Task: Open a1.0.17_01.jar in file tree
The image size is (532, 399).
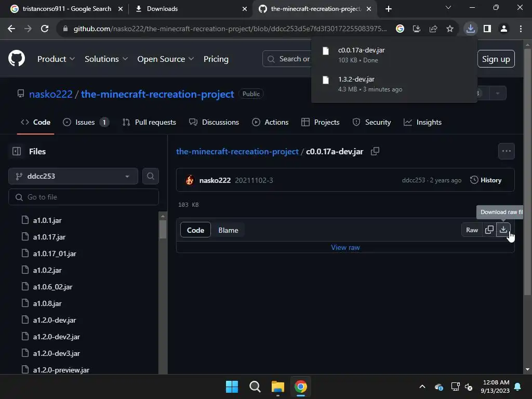Action: [x=55, y=254]
